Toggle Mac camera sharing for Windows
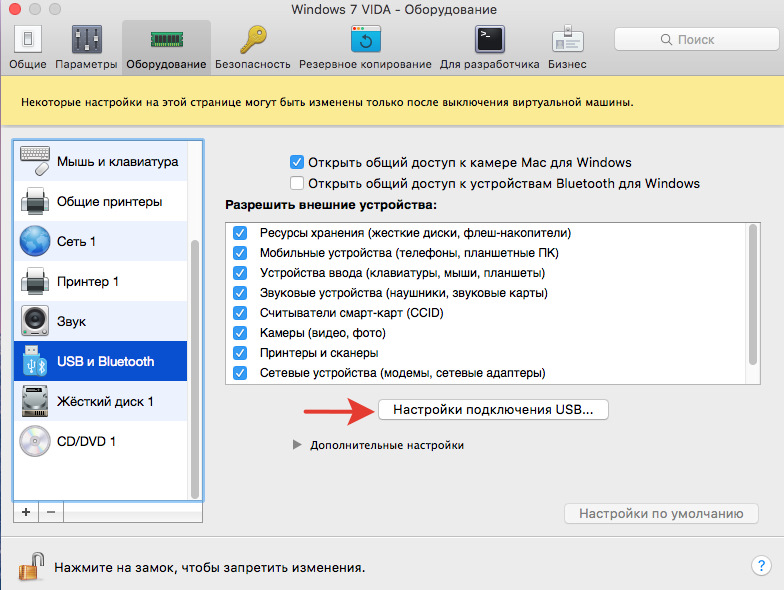The width and height of the screenshot is (784, 590). pos(296,162)
